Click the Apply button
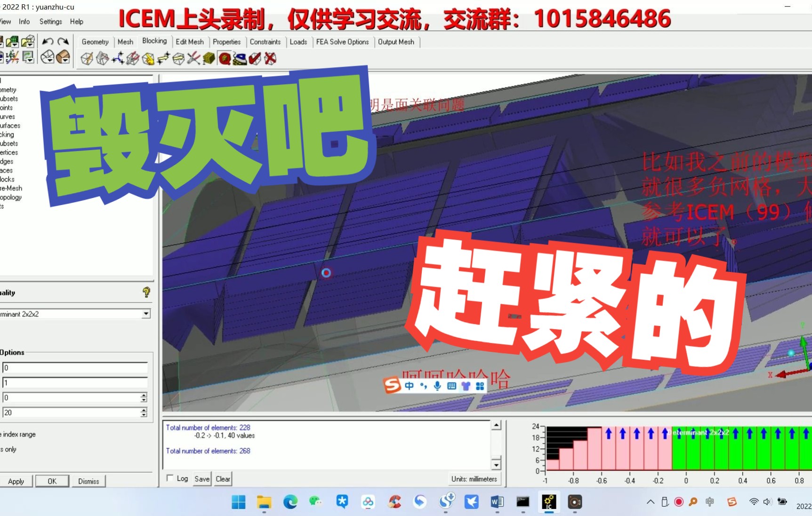The width and height of the screenshot is (812, 516). [x=16, y=481]
